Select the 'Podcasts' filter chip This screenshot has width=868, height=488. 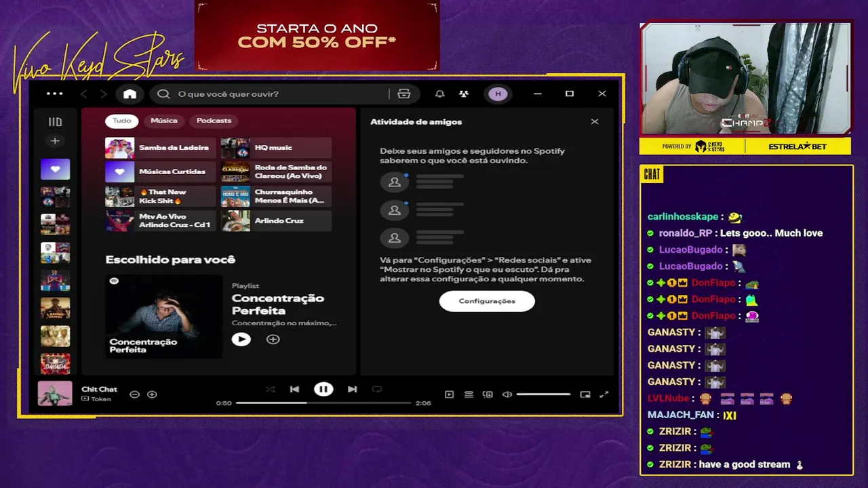tap(214, 121)
